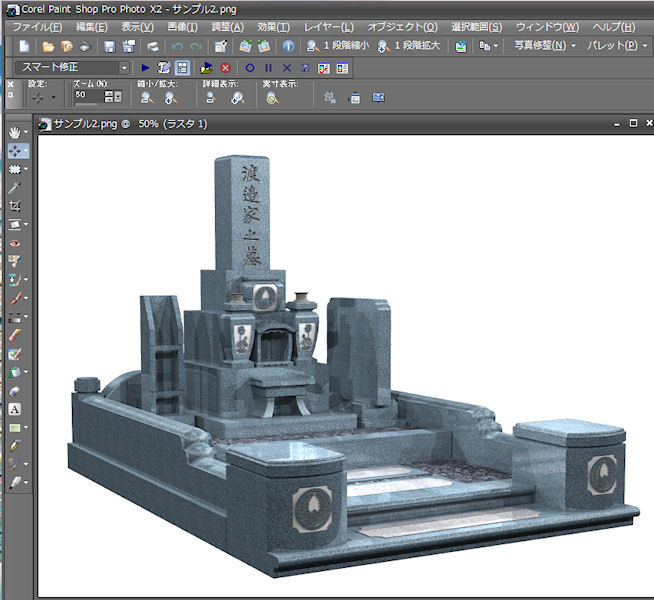Pause script recording

[x=268, y=68]
